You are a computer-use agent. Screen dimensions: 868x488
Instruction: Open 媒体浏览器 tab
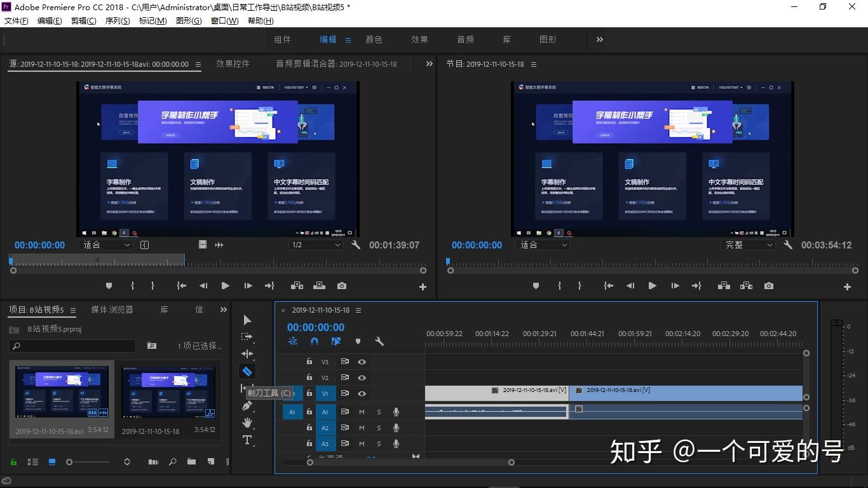pos(112,309)
